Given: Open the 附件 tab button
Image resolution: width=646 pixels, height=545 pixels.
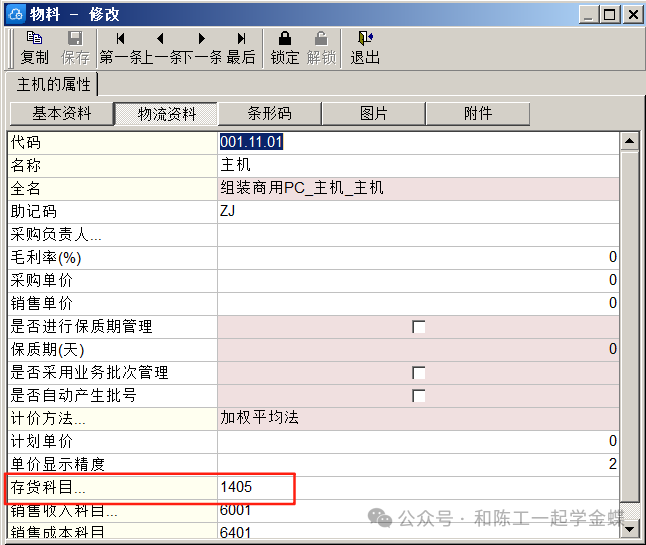Looking at the screenshot, I should 477,114.
